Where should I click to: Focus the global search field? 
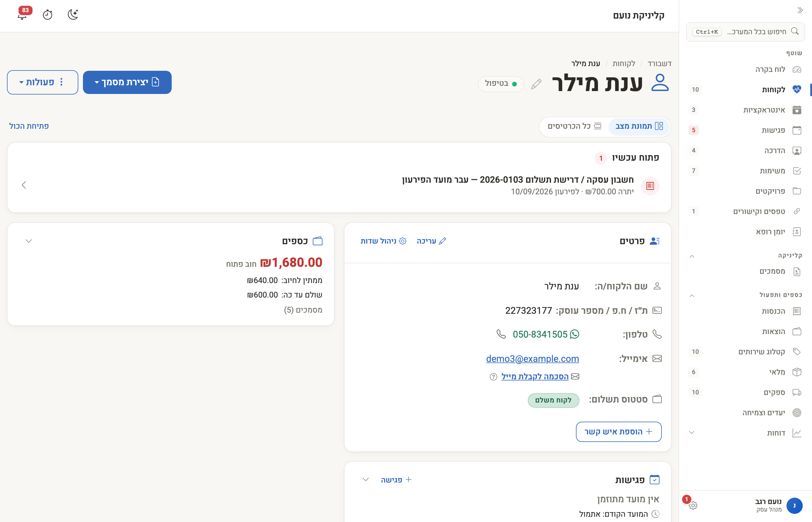tap(746, 32)
